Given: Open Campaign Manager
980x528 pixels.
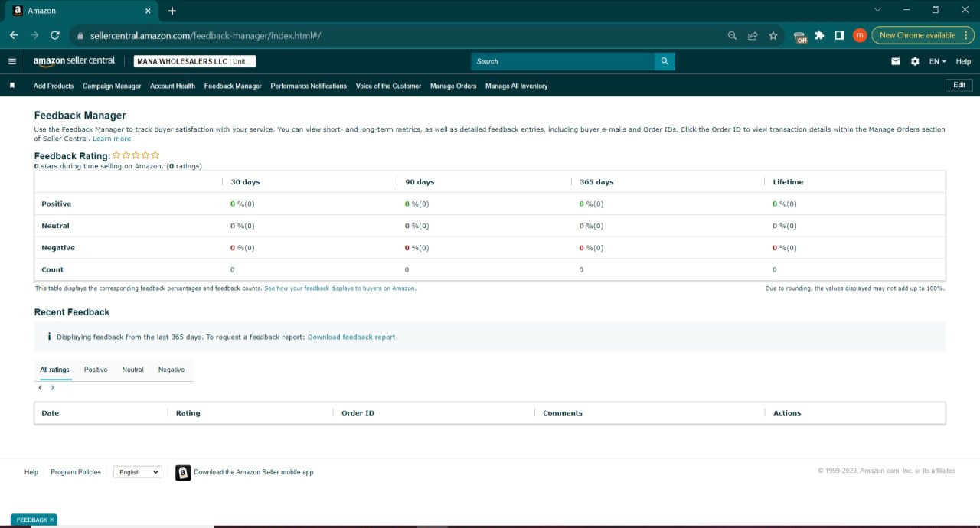Looking at the screenshot, I should tap(112, 86).
